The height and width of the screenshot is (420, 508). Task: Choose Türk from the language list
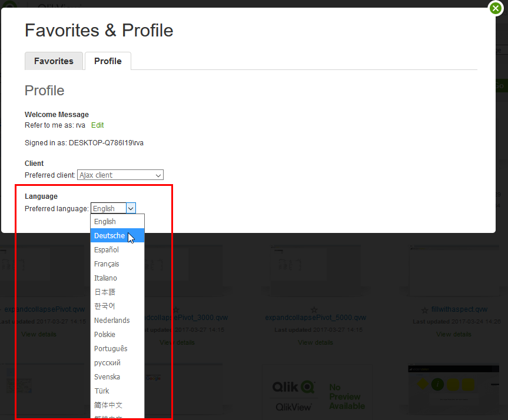click(117, 391)
